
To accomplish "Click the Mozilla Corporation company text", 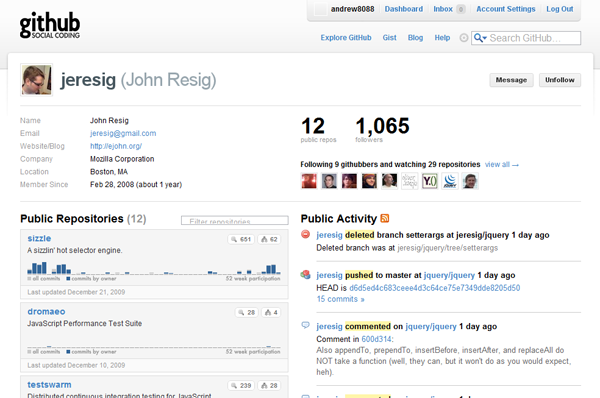I will click(122, 159).
